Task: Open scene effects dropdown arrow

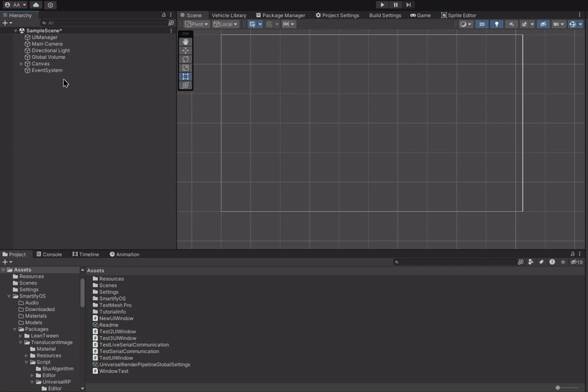Action: (532, 24)
